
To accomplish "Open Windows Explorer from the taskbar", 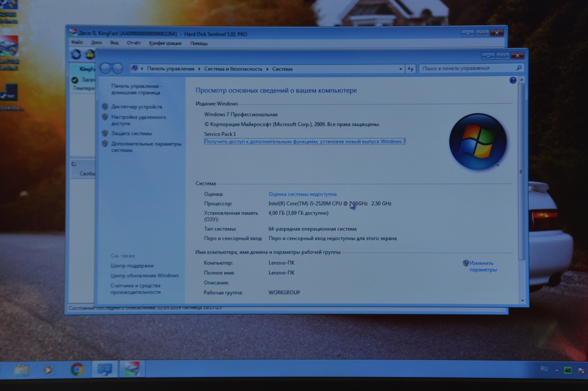I will coord(22,370).
